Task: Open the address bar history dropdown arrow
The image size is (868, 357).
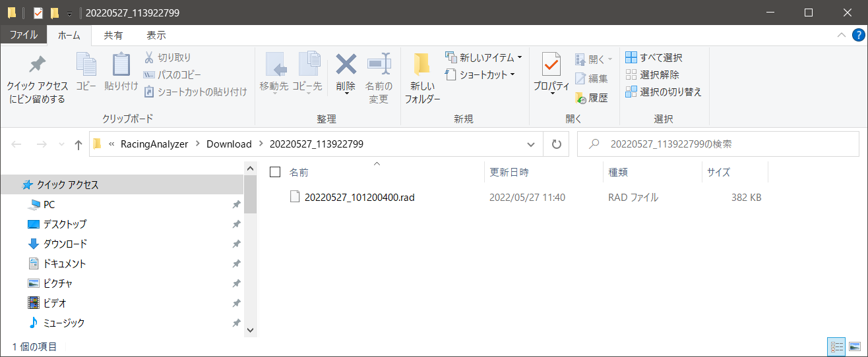Action: [531, 144]
